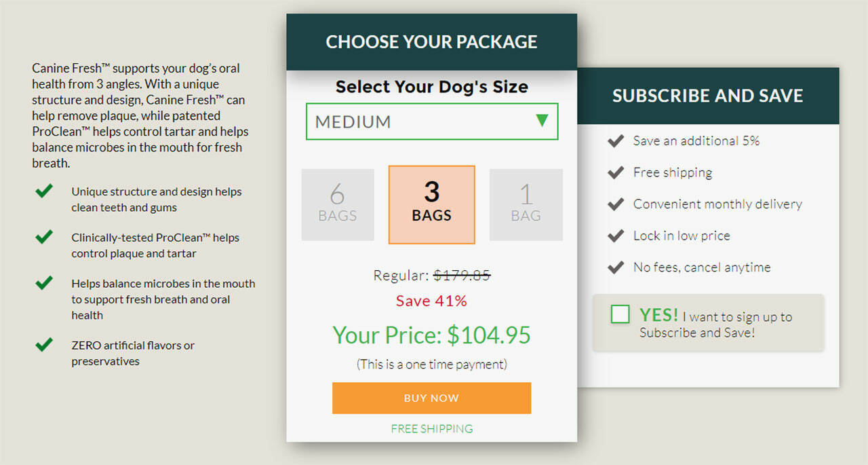868x465 pixels.
Task: Enable the Subscribe and Save checkbox
Action: click(620, 314)
